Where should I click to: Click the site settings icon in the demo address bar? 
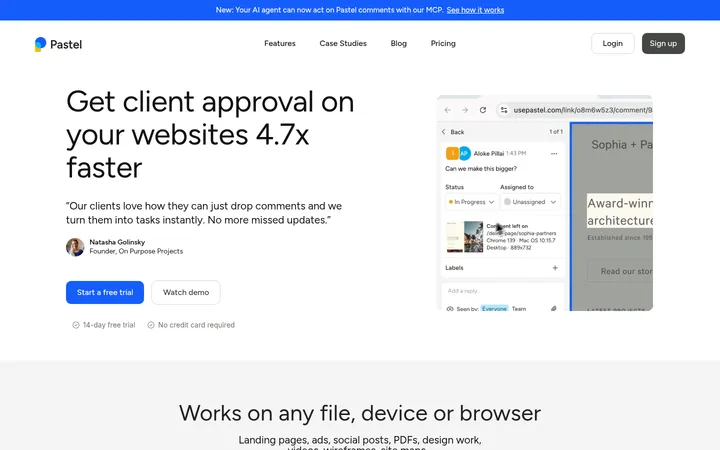click(x=504, y=110)
